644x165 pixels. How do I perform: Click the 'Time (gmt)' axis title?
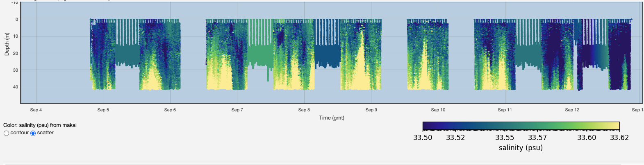click(x=332, y=118)
